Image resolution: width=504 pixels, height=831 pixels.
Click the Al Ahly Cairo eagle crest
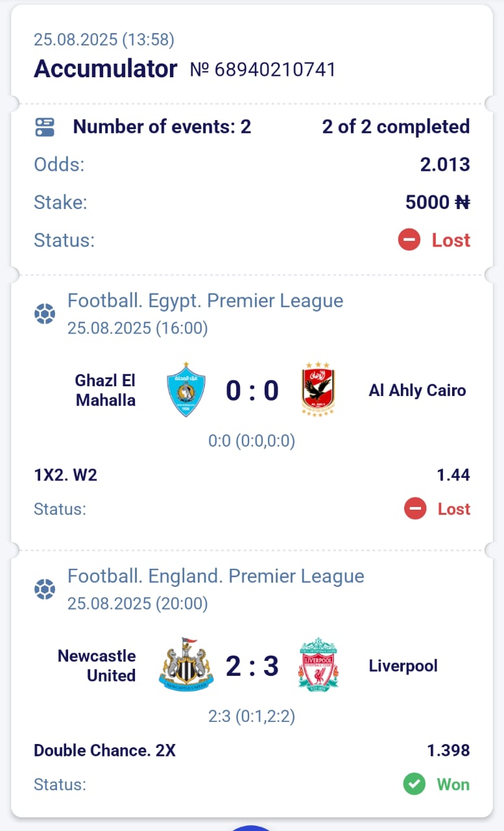(x=318, y=390)
